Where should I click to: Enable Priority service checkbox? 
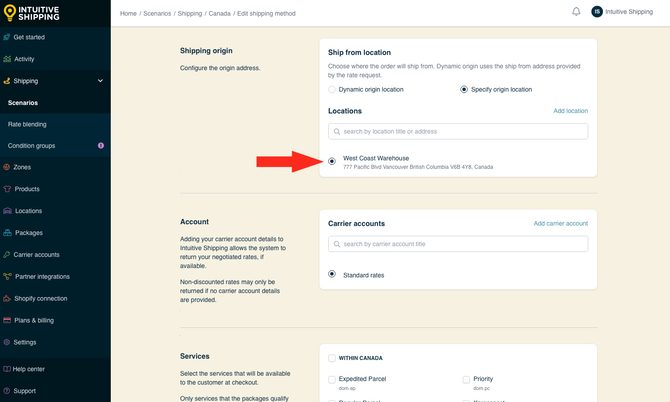466,379
